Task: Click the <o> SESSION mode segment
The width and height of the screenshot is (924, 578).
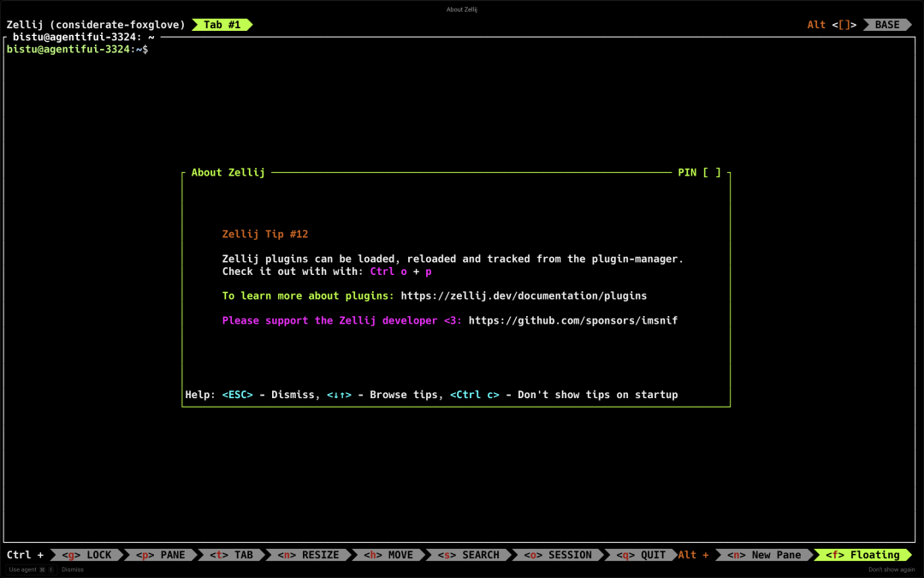Action: [558, 555]
